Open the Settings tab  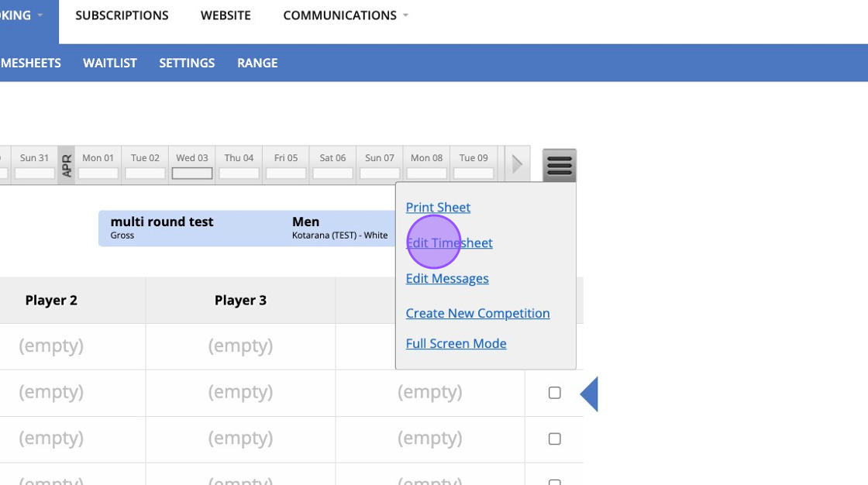click(187, 63)
